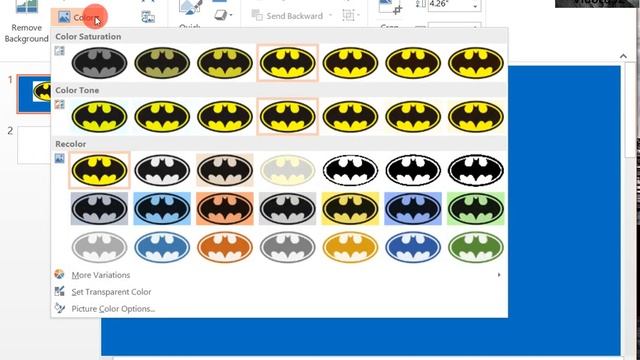Viewport: 640px width, 360px height.
Task: Choose the dark light-blue background recolor swatch
Action: [x=162, y=209]
